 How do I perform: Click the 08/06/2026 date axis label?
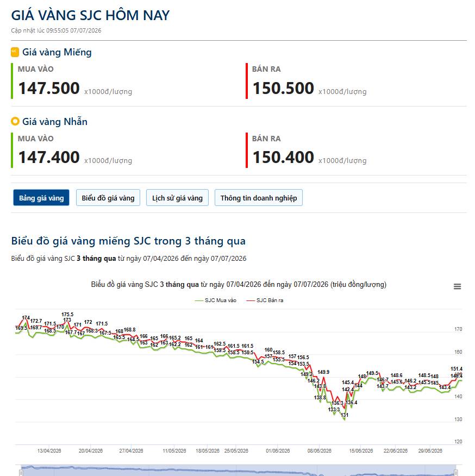(x=319, y=451)
